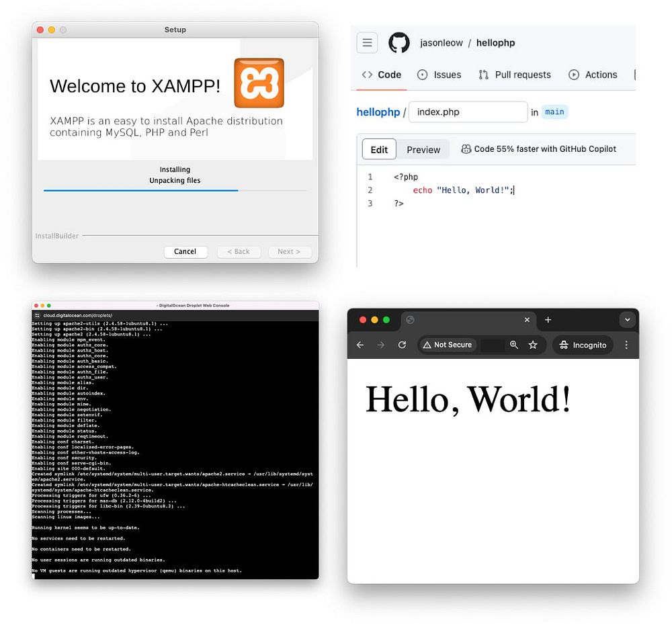Click the GitHub Octocat logo
672x627 pixels.
[x=398, y=42]
